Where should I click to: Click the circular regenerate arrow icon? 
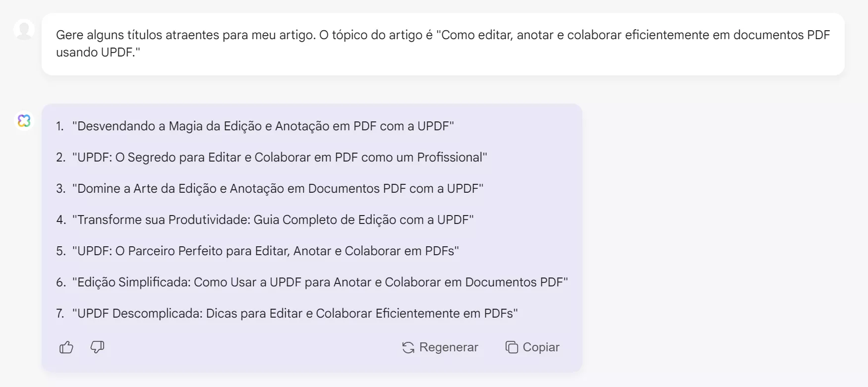point(407,347)
